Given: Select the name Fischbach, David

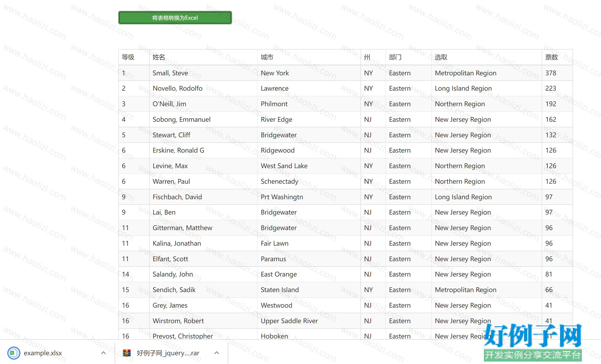Looking at the screenshot, I should 177,197.
